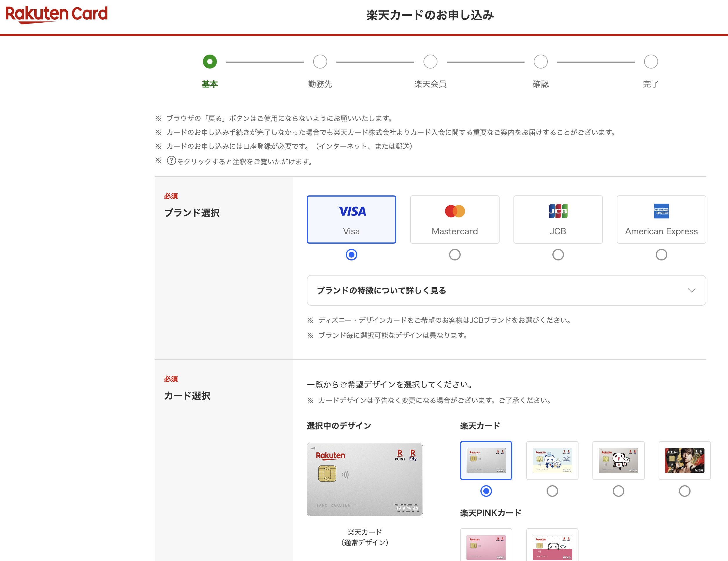
Task: Select the American Express brand tile
Action: [661, 220]
